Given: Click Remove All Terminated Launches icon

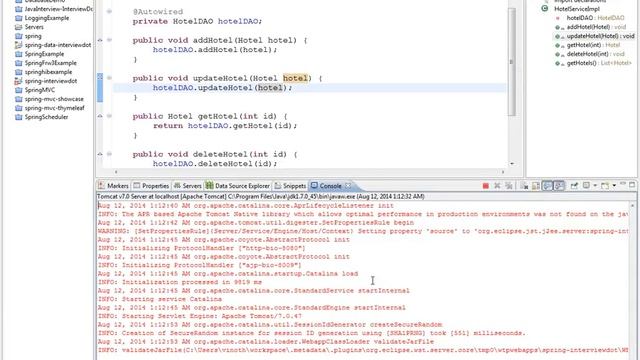Looking at the screenshot, I should [x=509, y=186].
